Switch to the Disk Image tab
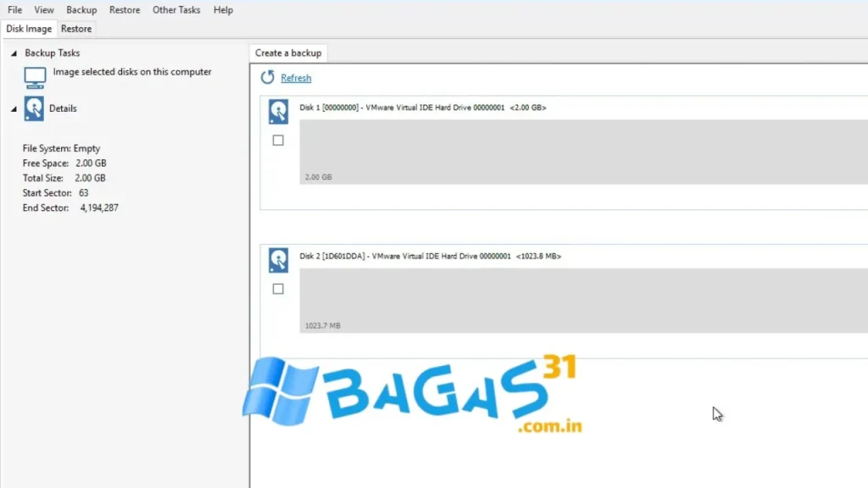 29,29
